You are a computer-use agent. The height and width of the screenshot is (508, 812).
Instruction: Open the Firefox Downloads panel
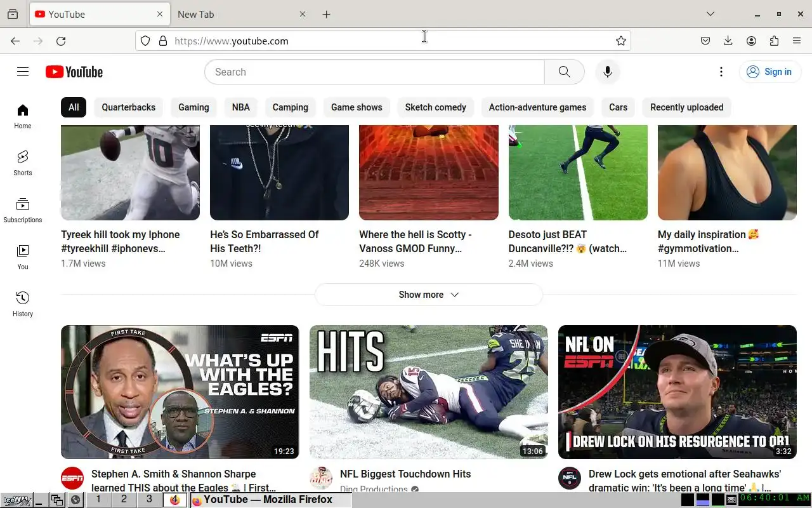tap(728, 41)
